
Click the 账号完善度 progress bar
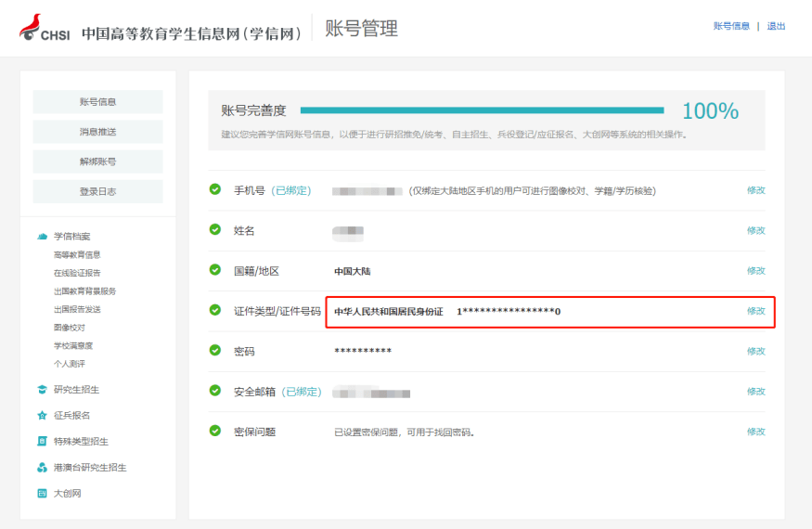click(482, 110)
